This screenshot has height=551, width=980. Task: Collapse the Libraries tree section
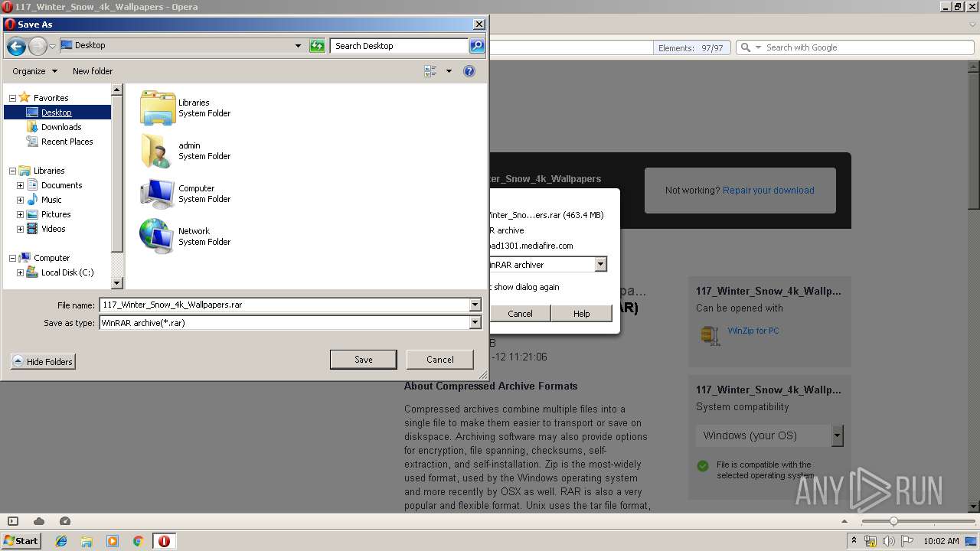[12, 171]
